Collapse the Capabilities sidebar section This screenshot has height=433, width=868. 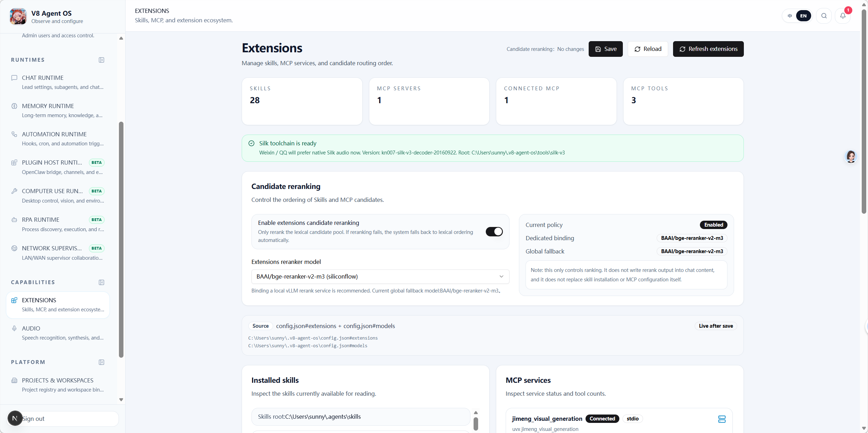tap(101, 282)
